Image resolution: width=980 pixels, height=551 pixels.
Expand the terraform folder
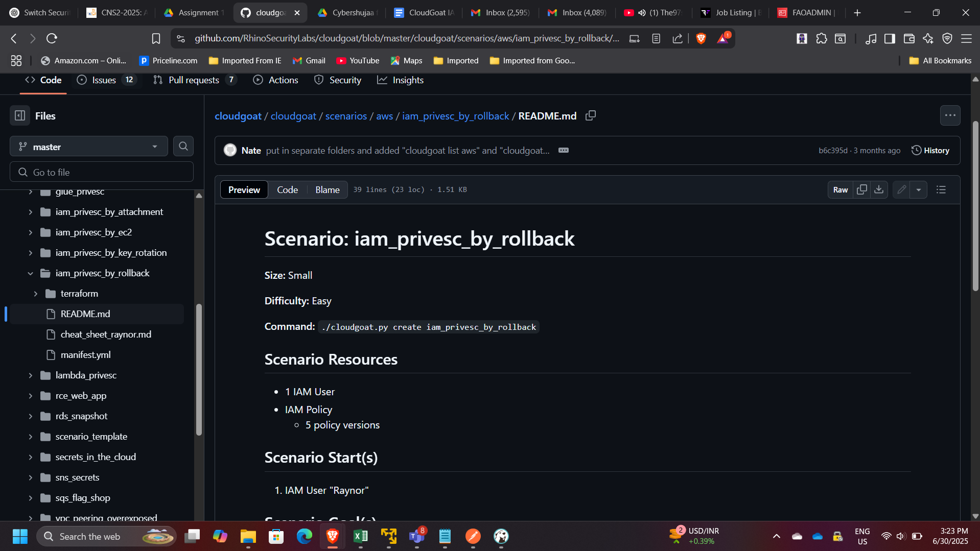pyautogui.click(x=35, y=293)
